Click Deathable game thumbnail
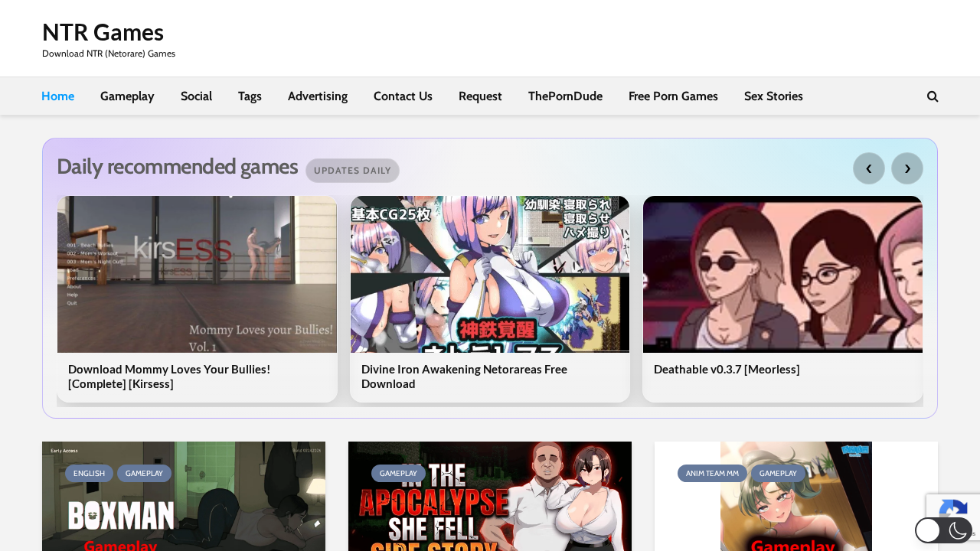The width and height of the screenshot is (980, 551). click(x=782, y=274)
